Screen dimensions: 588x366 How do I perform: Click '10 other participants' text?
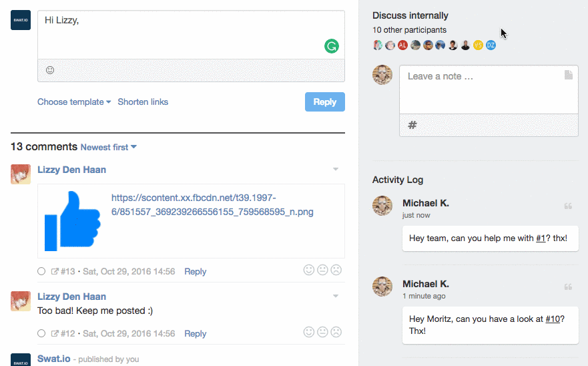point(410,30)
